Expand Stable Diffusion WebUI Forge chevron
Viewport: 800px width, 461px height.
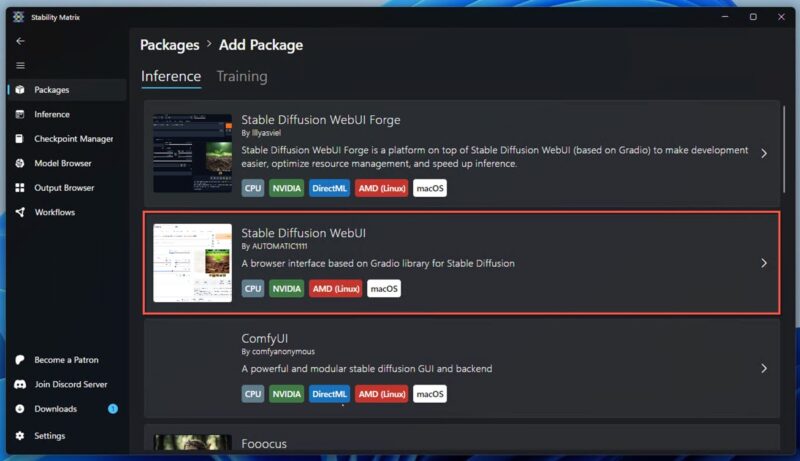(764, 153)
